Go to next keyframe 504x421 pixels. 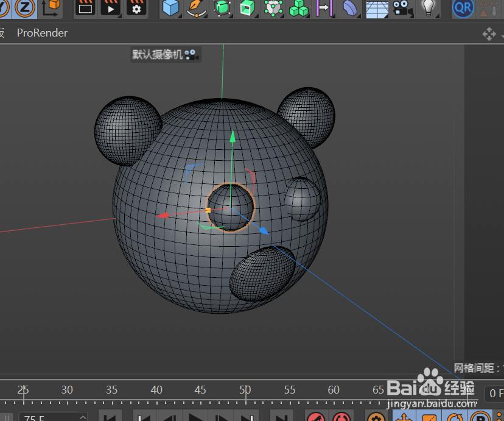coord(246,416)
